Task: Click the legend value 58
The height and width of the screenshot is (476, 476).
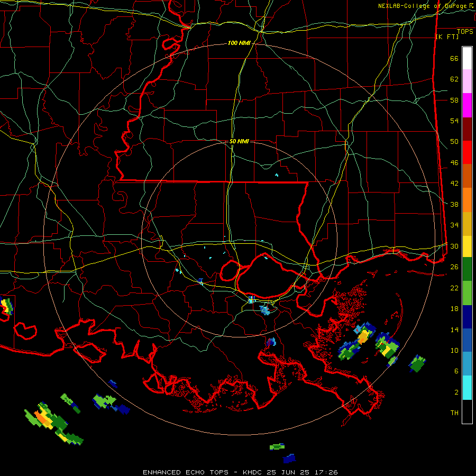Action: tap(454, 100)
